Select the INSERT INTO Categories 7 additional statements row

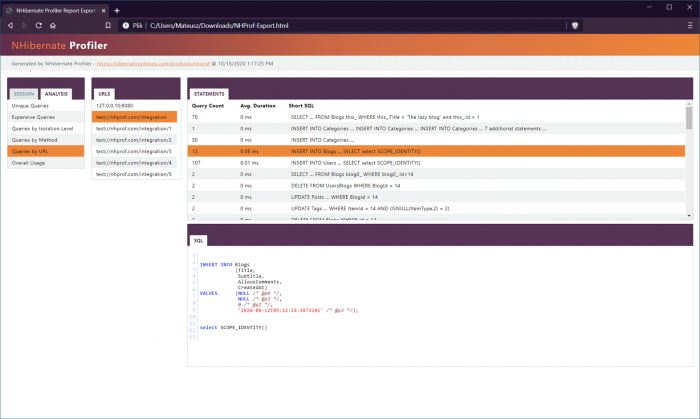[436, 129]
